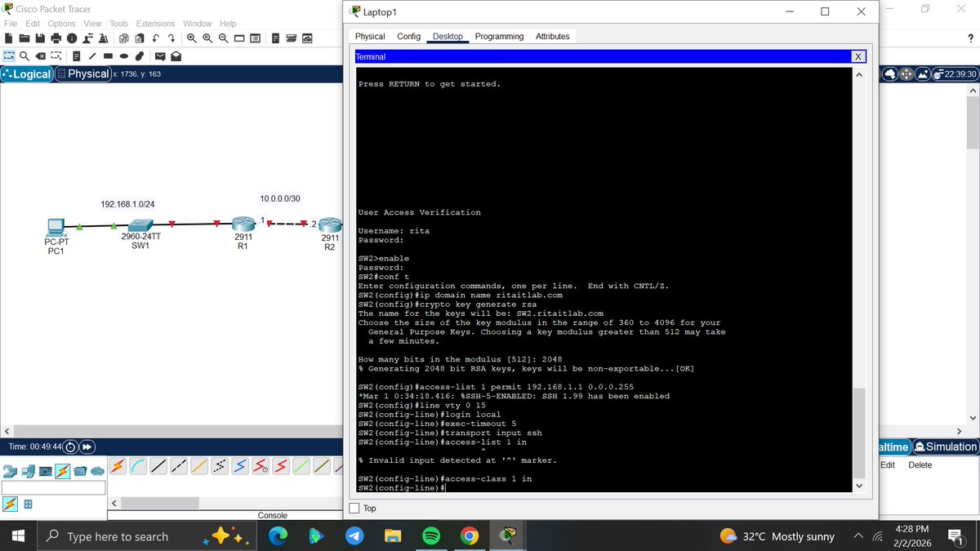Zoom out on the workspace

[224, 38]
